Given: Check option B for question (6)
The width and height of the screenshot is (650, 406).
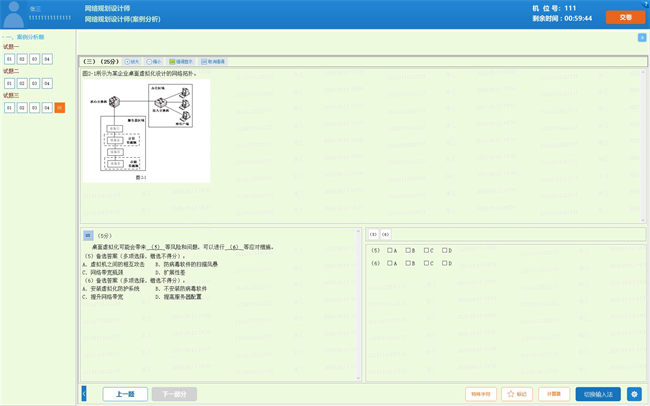Looking at the screenshot, I should pyautogui.click(x=408, y=264).
